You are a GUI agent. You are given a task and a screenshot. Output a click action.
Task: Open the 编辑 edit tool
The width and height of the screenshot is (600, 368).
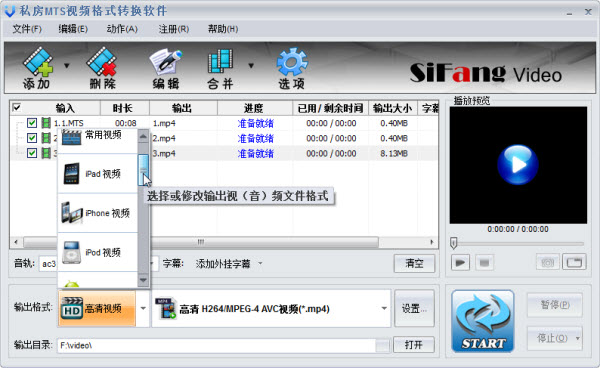(x=166, y=68)
